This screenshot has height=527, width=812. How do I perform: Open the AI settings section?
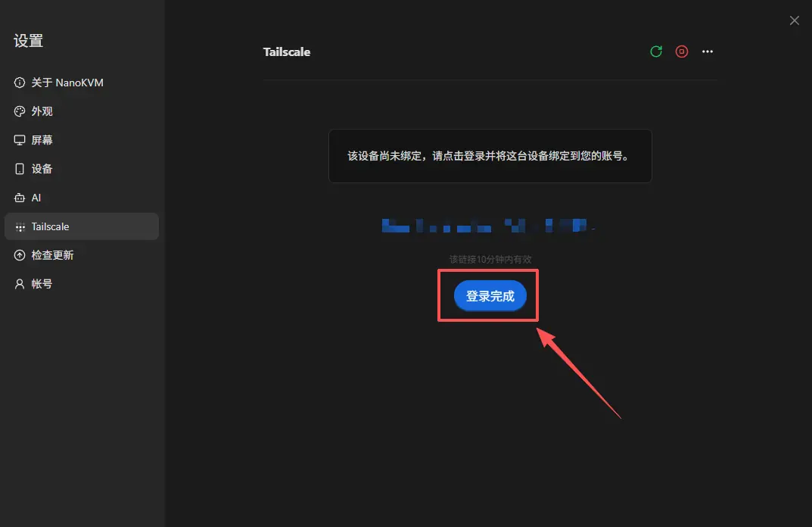pos(81,198)
